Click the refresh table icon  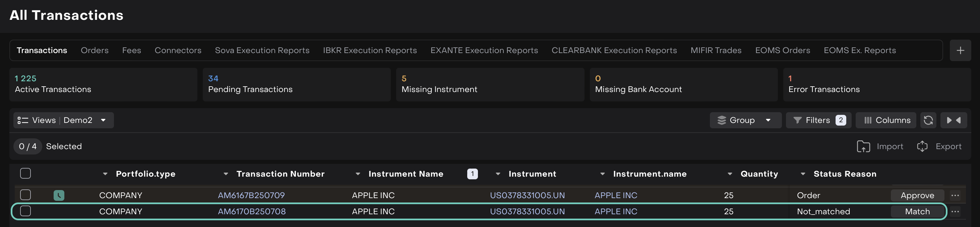point(928,120)
